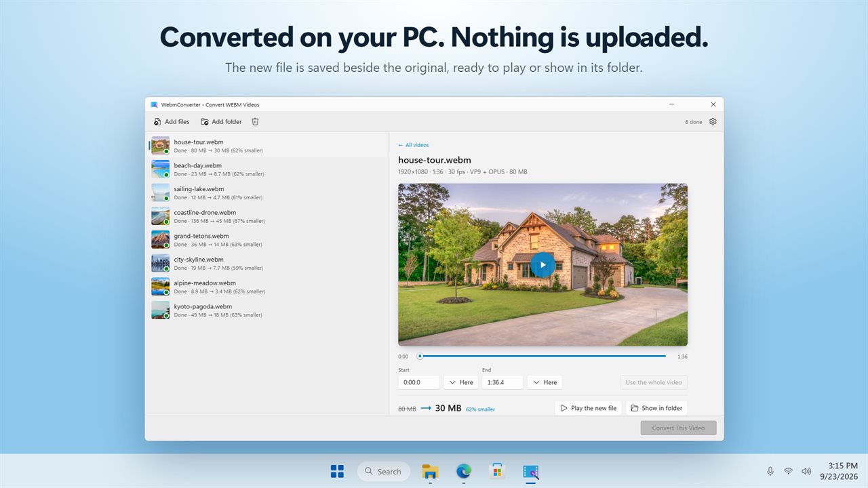Image resolution: width=868 pixels, height=488 pixels.
Task: Click the 62% smaller label below the preview
Action: coord(480,409)
